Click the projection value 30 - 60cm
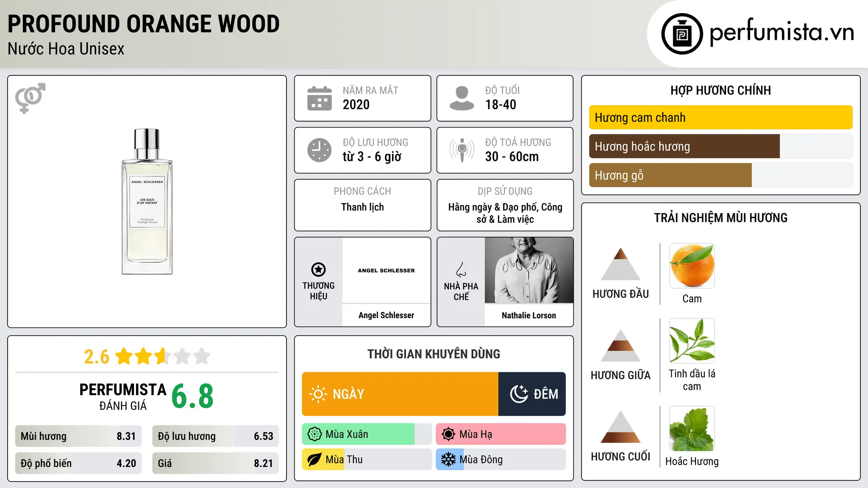The width and height of the screenshot is (868, 488). coord(512,157)
